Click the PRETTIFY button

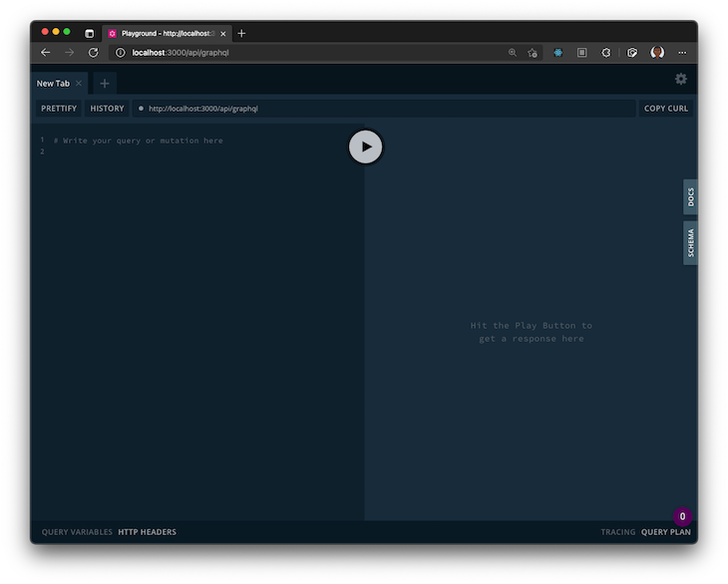coord(59,109)
